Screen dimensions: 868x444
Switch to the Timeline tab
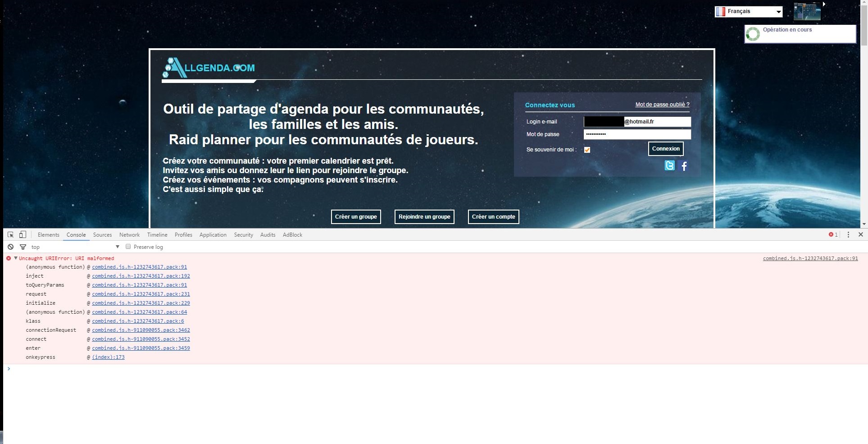point(157,234)
